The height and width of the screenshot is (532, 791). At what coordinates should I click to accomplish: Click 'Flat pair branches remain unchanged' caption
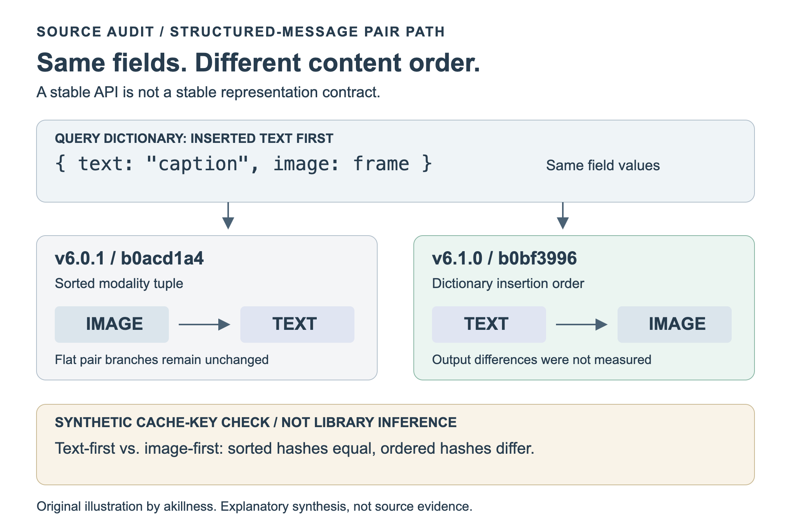click(162, 360)
